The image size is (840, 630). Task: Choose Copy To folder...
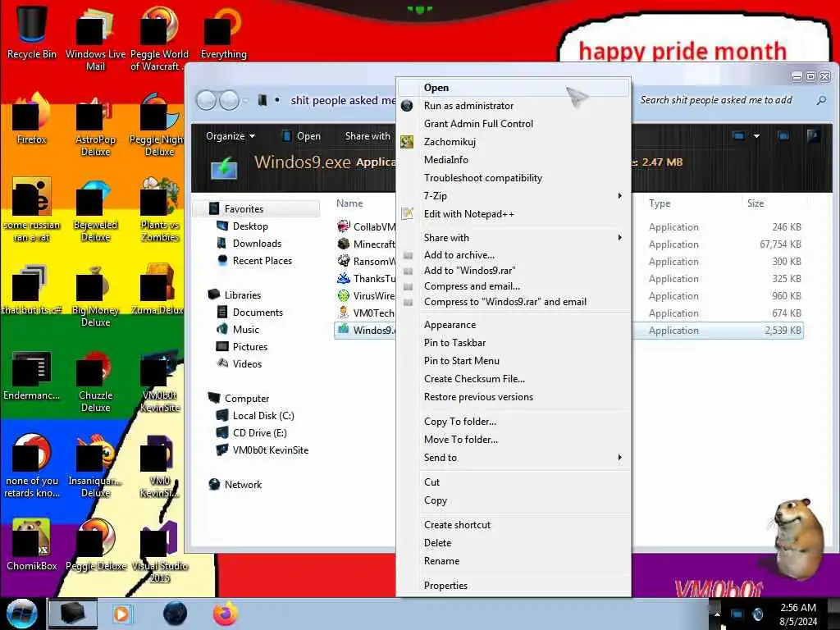(514, 422)
